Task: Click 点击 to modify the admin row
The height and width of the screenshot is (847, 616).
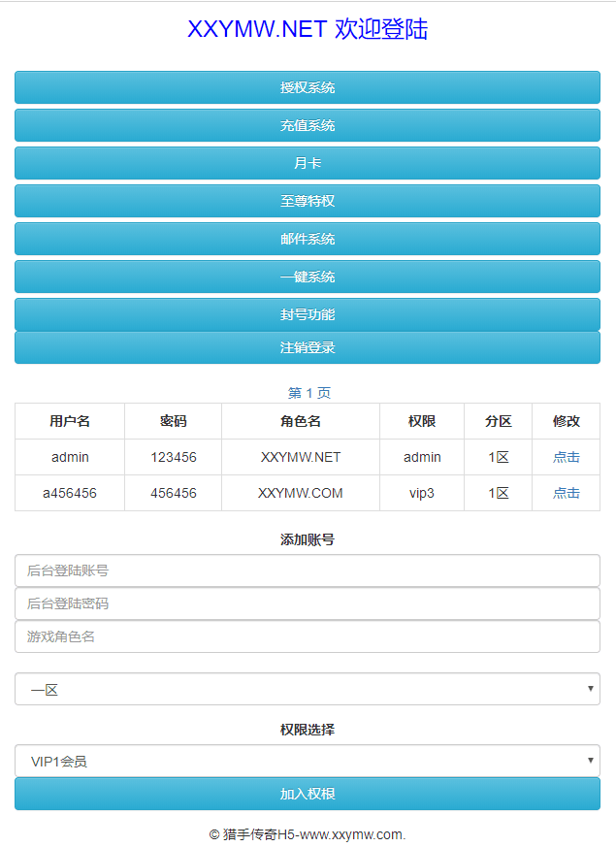Action: 566,457
